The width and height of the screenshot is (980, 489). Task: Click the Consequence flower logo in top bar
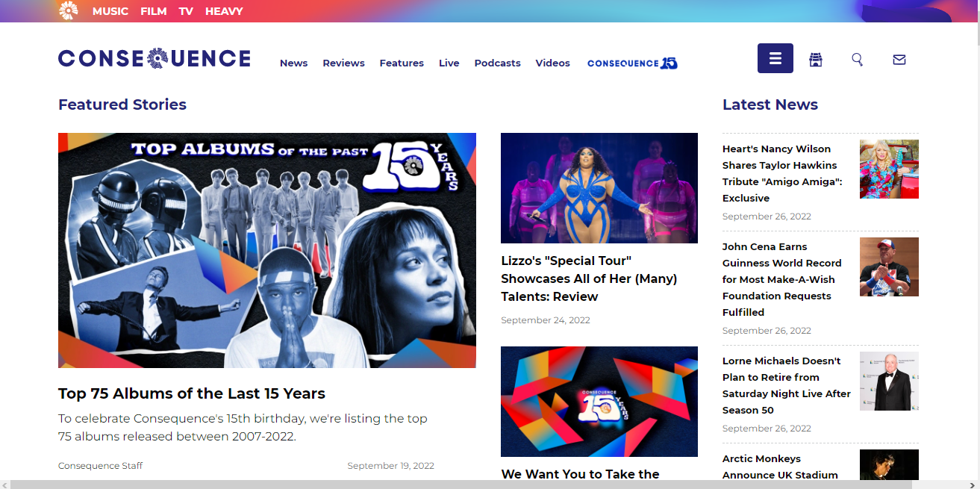click(x=68, y=10)
